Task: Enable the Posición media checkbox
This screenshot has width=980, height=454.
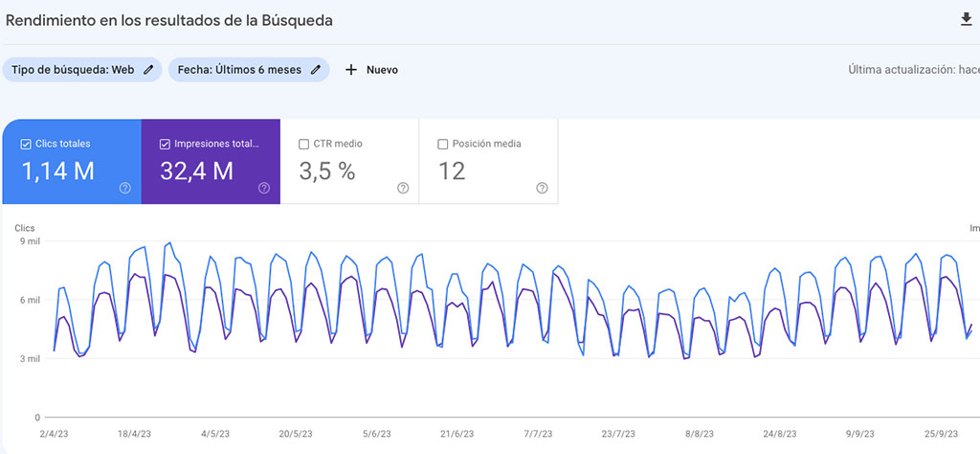Action: tap(443, 145)
